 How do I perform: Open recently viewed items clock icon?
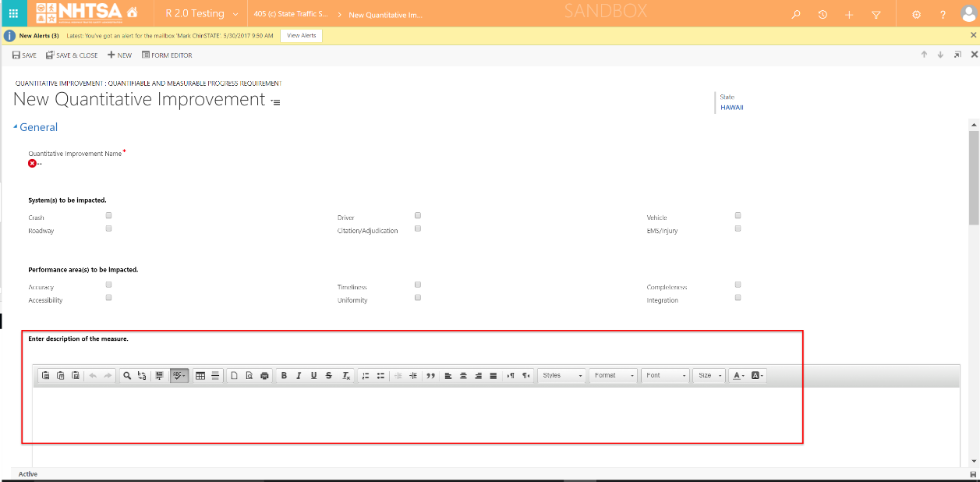pos(823,14)
